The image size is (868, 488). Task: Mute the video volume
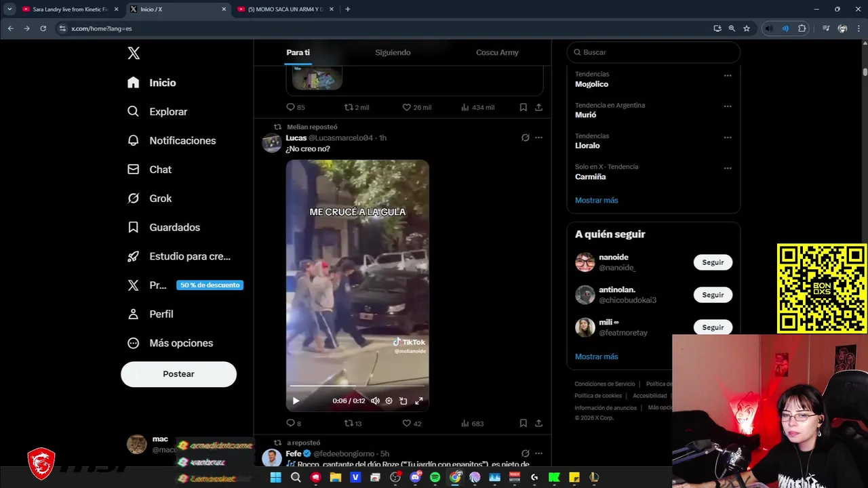pos(375,401)
